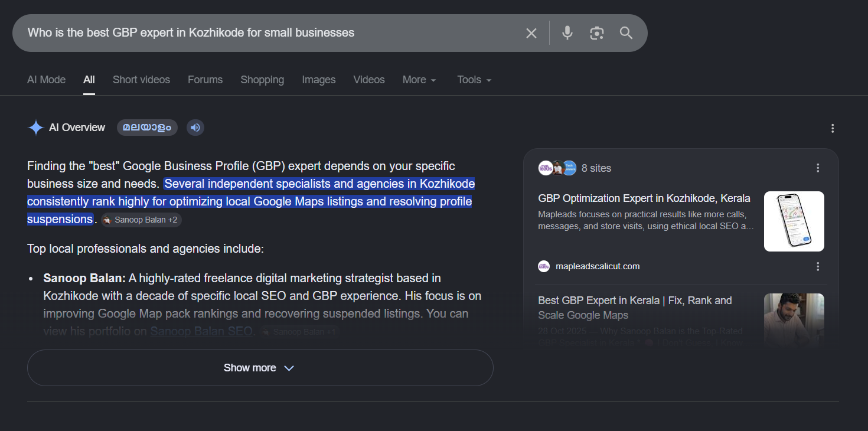Open GBP Optimization Expert in Kozhikode result

[x=644, y=198]
